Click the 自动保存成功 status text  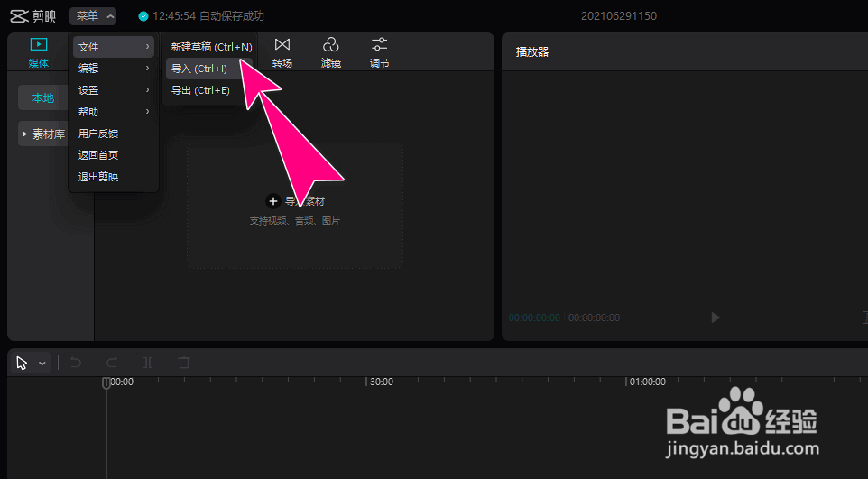(x=231, y=16)
